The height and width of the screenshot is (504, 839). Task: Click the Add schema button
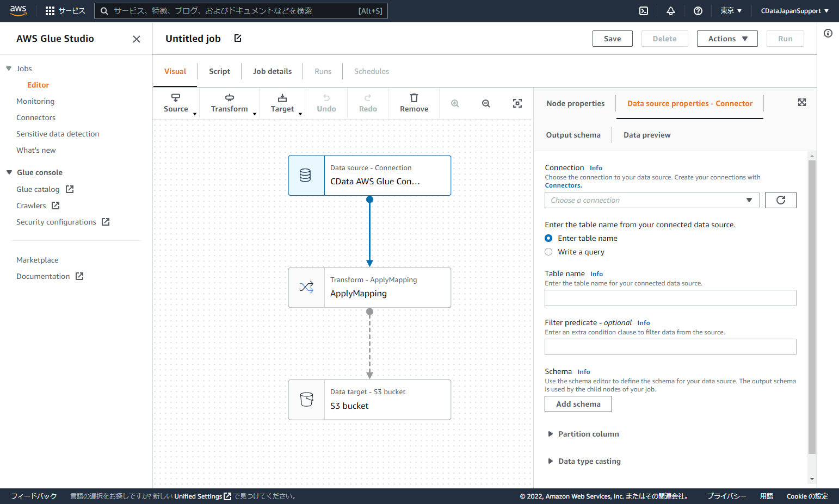point(578,404)
